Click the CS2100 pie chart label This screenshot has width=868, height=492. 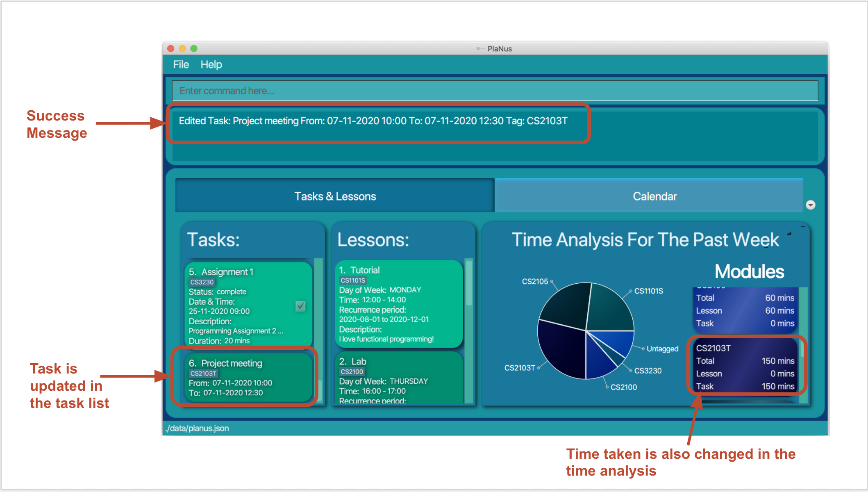pos(623,387)
